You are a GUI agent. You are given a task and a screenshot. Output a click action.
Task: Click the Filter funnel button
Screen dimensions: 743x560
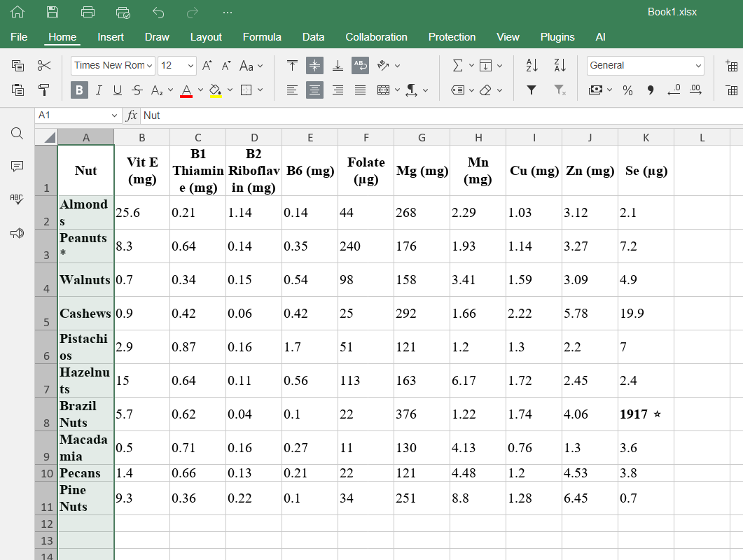(x=532, y=90)
